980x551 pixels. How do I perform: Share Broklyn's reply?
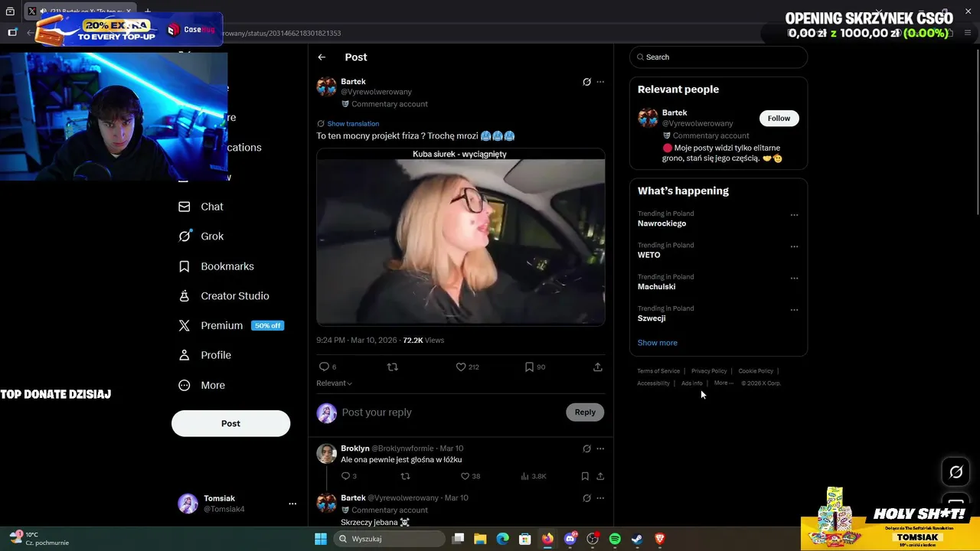600,476
